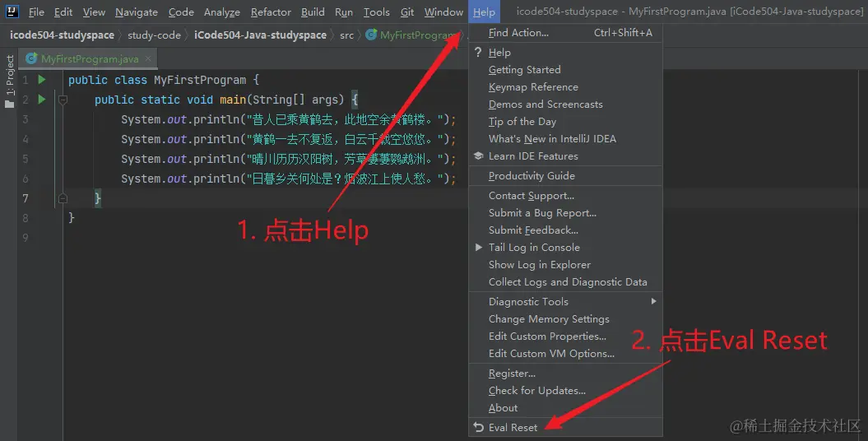Choose Edit Custom Properties
The width and height of the screenshot is (868, 441).
pyautogui.click(x=566, y=336)
